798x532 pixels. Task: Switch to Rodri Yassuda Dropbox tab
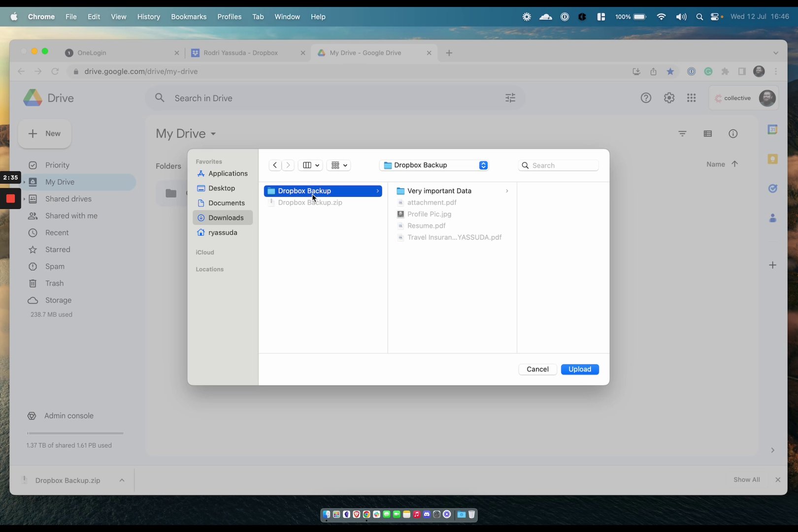click(248, 53)
